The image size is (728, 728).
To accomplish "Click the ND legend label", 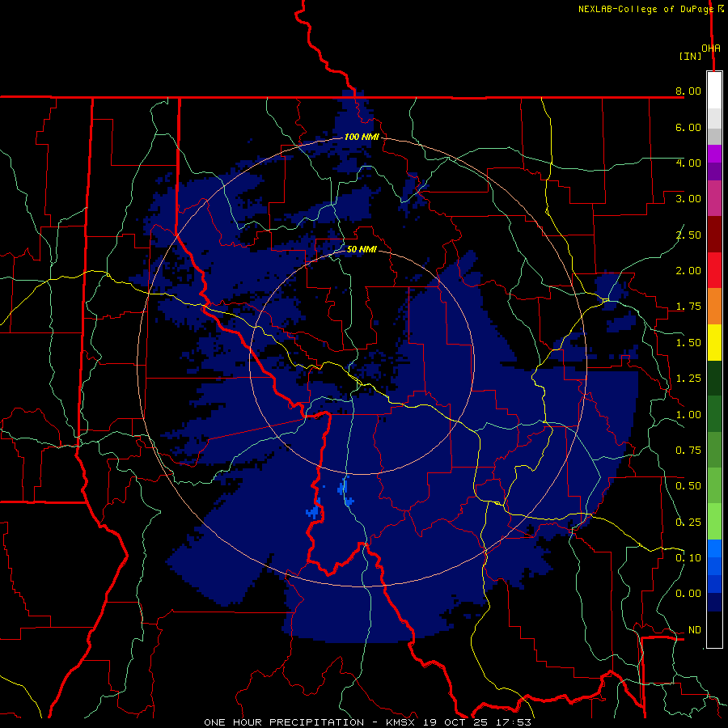I will click(695, 630).
